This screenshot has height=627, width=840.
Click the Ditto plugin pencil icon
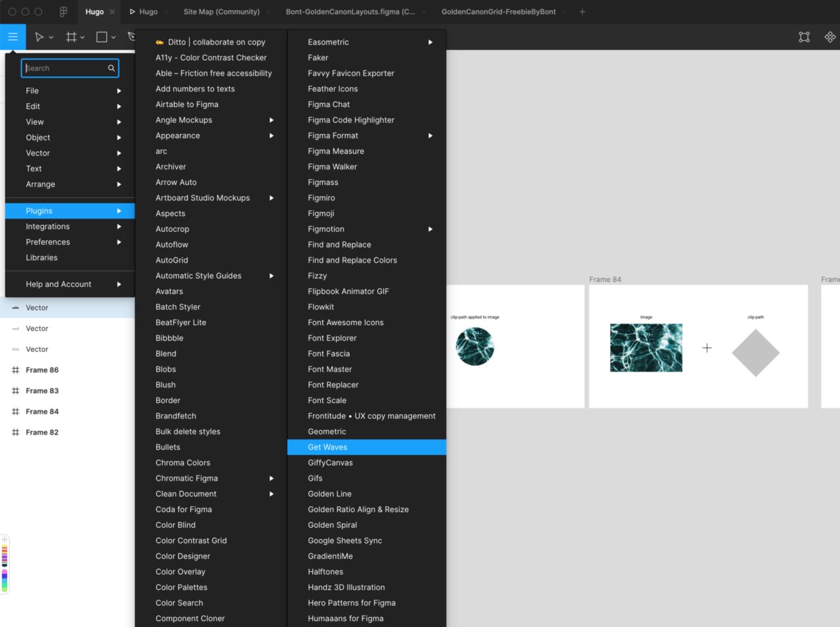tap(159, 42)
